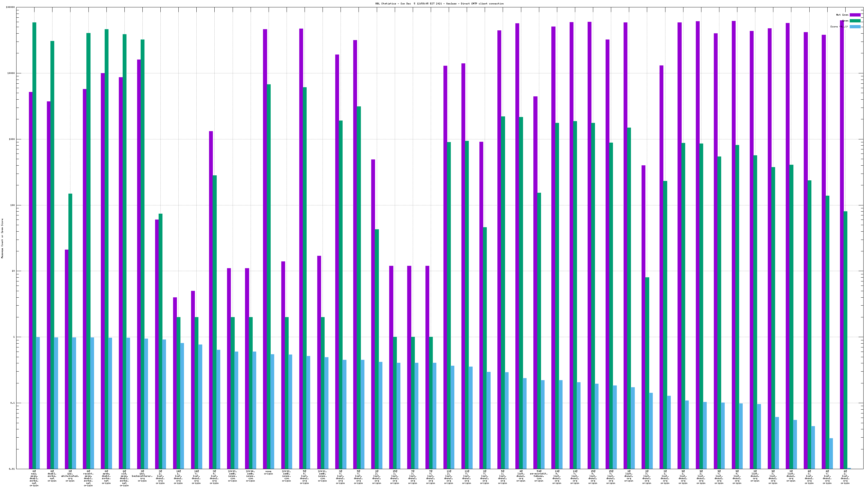868x488 pixels.
Task: Select the new.spam.dnsbl.sorbs.net origin label
Action: (34, 478)
